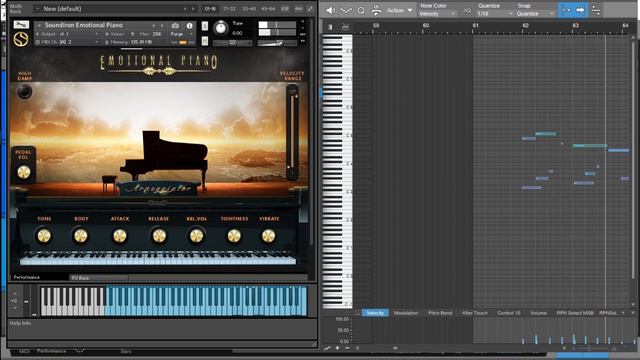The image size is (640, 360).
Task: Click the icon between Note Color and Quantize
Action: click(467, 11)
